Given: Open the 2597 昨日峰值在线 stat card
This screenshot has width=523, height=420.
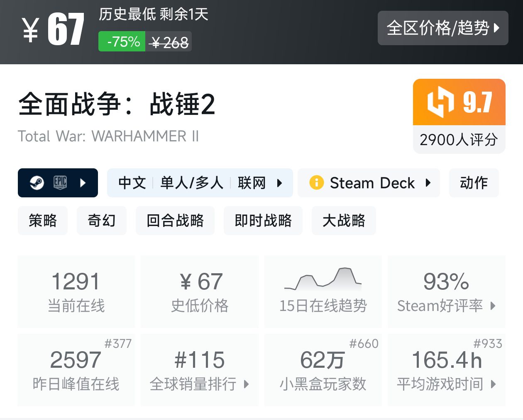Looking at the screenshot, I should [76, 370].
